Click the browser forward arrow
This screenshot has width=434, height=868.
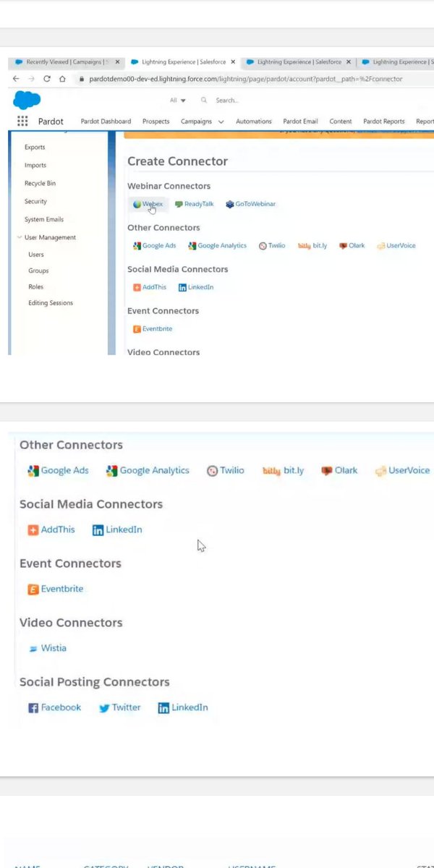[32, 79]
